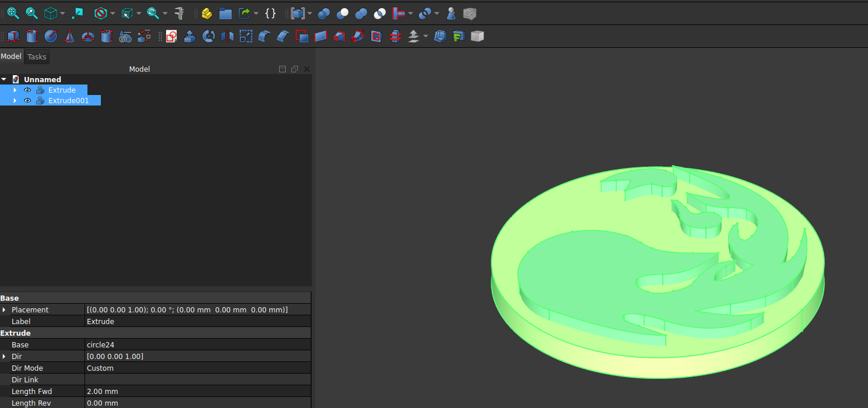Click the Check Geometry icon
Viewport: 868px width, 408px height.
coord(451,13)
